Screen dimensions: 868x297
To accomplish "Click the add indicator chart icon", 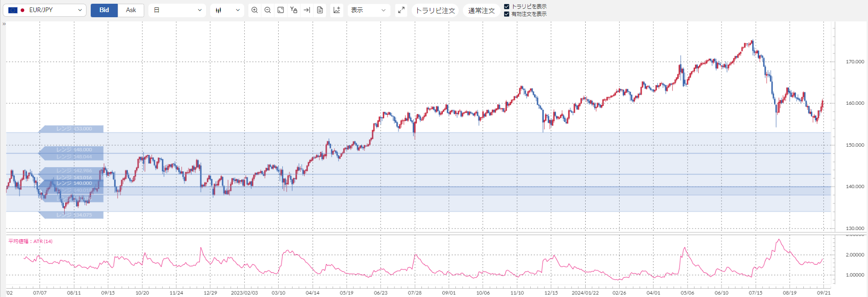I will coord(337,10).
